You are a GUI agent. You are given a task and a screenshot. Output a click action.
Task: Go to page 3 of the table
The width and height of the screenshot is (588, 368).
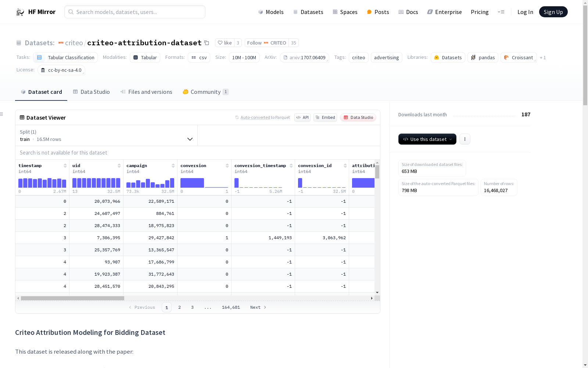pyautogui.click(x=192, y=307)
